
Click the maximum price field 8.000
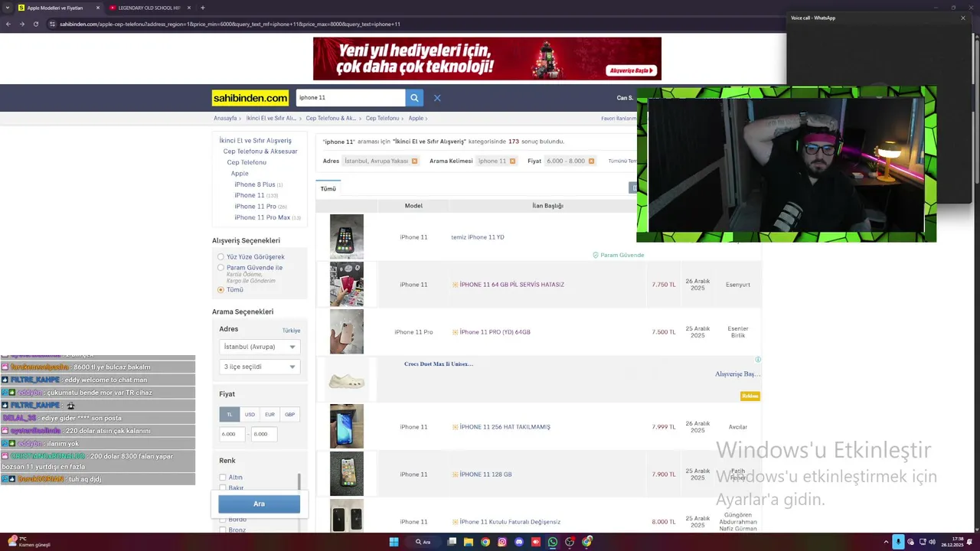click(x=264, y=434)
